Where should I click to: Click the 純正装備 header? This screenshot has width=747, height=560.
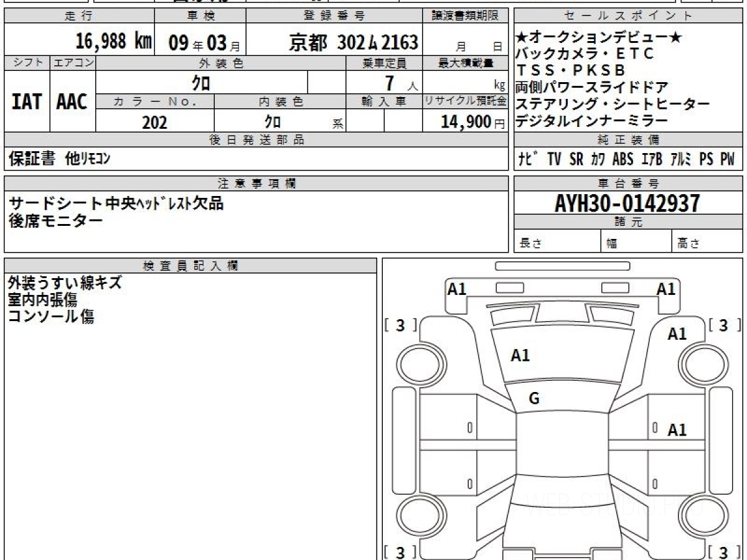point(628,140)
